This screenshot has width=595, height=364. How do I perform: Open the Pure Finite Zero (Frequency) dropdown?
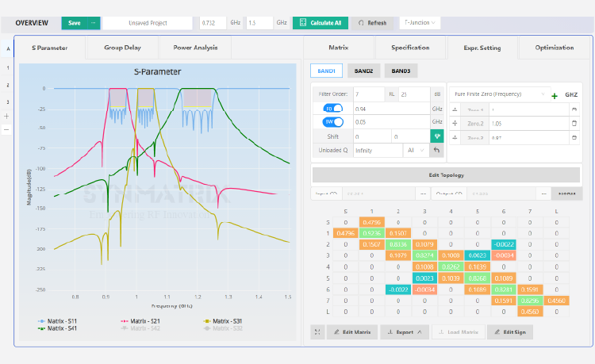pyautogui.click(x=499, y=94)
